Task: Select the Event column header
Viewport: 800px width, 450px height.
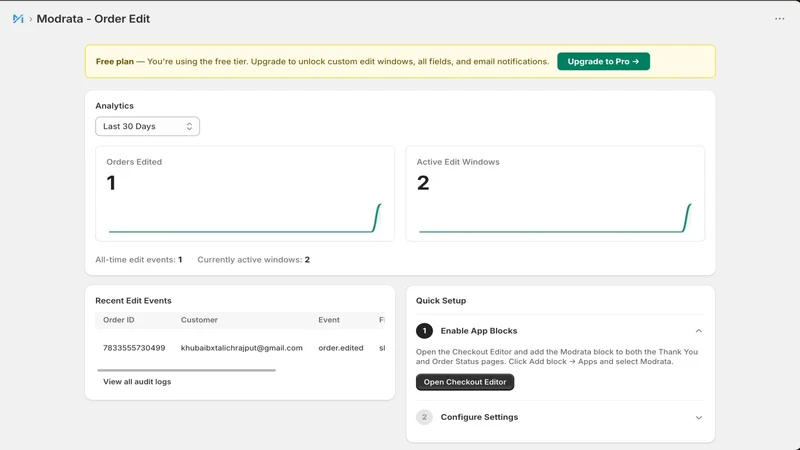Action: [329, 320]
